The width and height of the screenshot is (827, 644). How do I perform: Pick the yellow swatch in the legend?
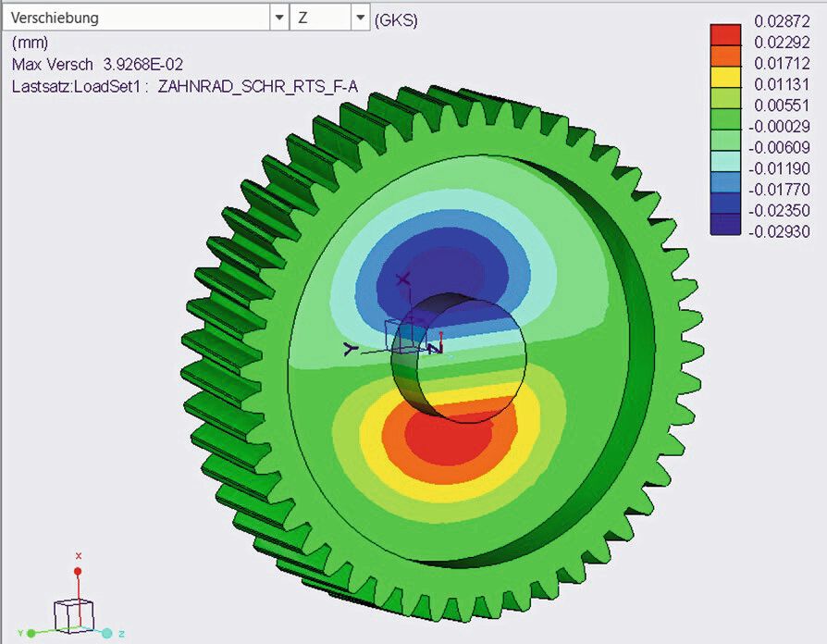click(x=725, y=76)
